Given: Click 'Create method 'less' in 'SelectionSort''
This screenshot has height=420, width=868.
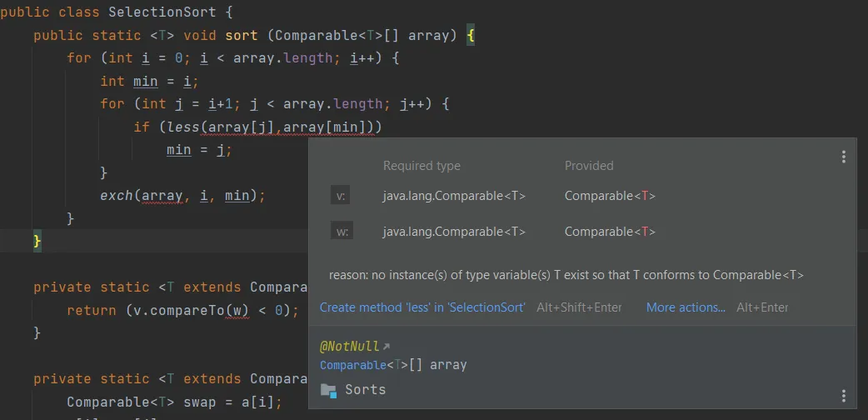Looking at the screenshot, I should pos(422,307).
